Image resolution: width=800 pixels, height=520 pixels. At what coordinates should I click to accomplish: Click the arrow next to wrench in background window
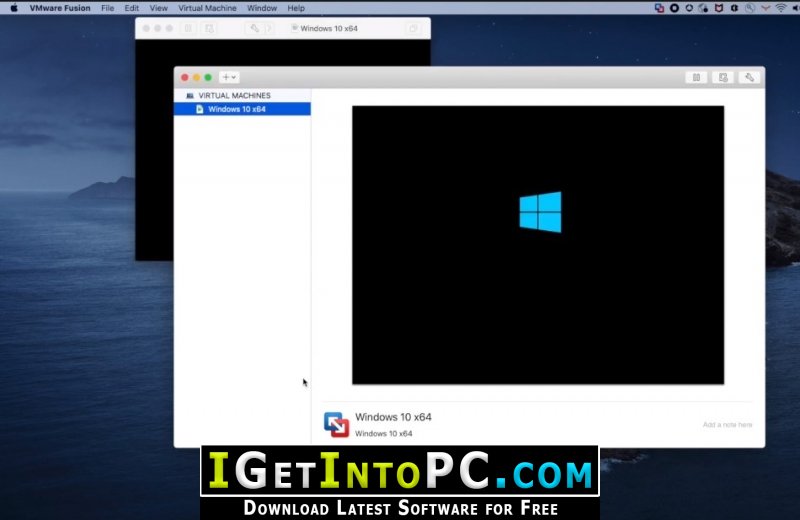(x=269, y=29)
